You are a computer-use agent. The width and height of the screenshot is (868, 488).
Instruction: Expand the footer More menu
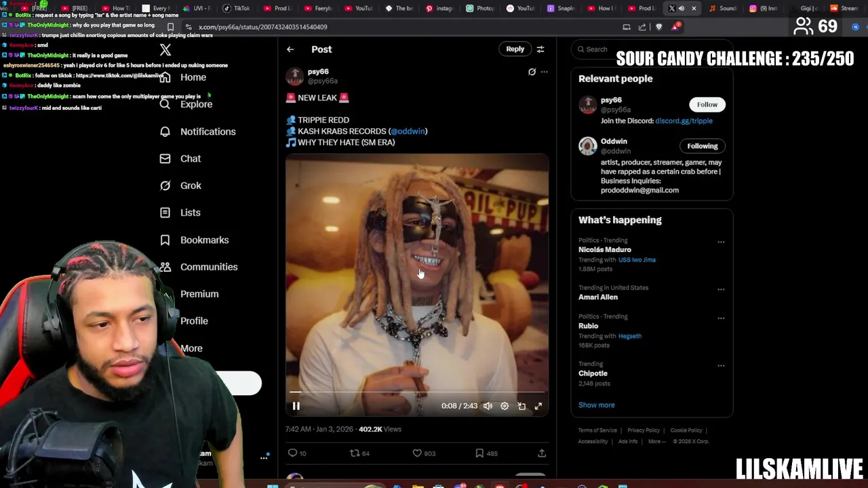coord(657,441)
